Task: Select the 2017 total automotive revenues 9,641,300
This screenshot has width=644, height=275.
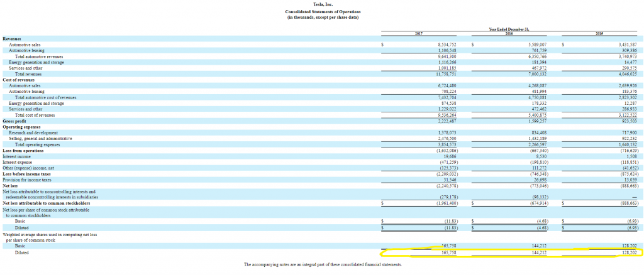Action: click(447, 56)
